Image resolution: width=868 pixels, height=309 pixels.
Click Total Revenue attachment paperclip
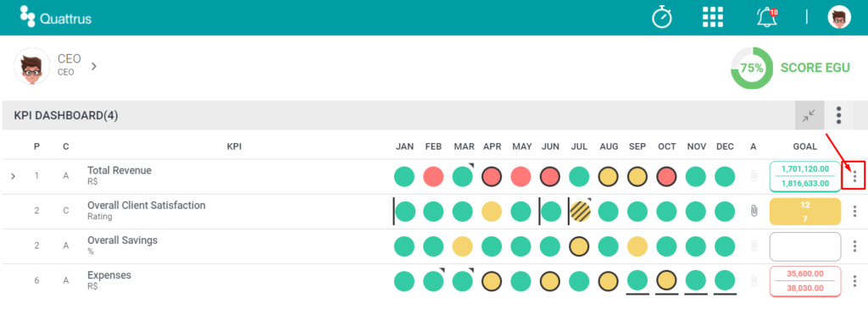[x=754, y=176]
